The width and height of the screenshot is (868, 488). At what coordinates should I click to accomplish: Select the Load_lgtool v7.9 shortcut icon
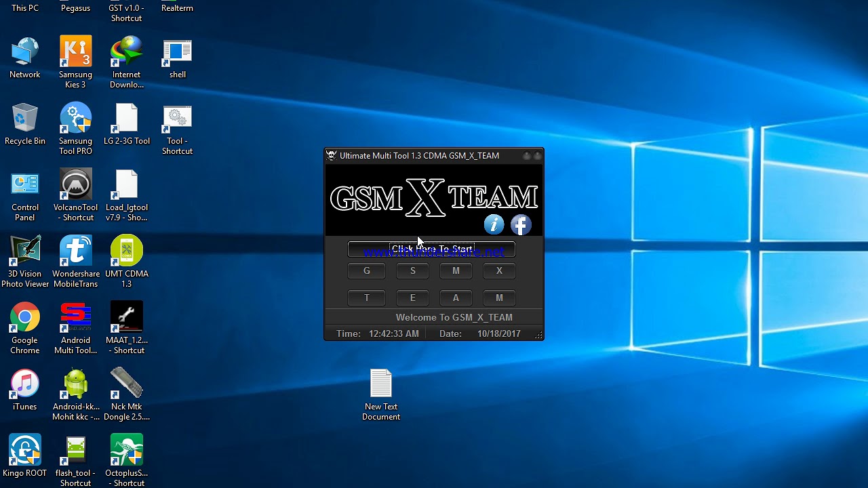127,195
